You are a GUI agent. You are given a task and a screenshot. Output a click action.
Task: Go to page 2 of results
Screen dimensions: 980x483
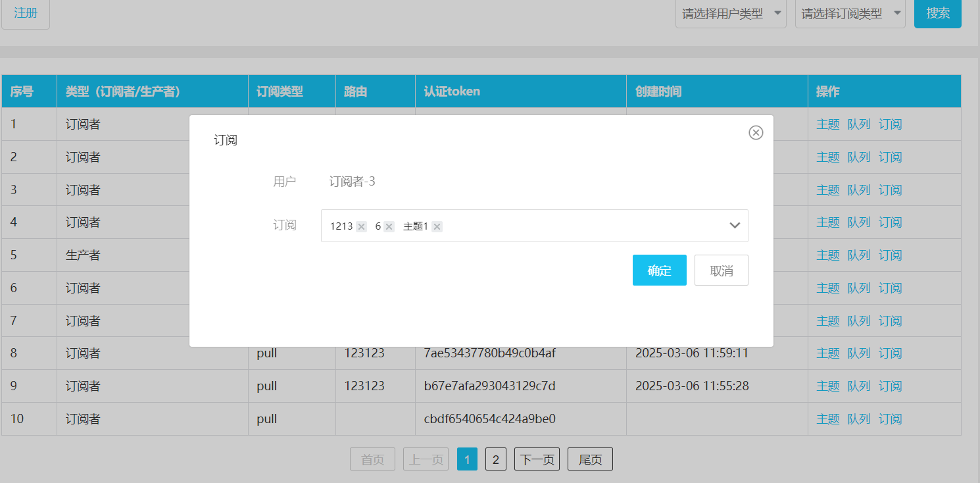click(x=495, y=459)
